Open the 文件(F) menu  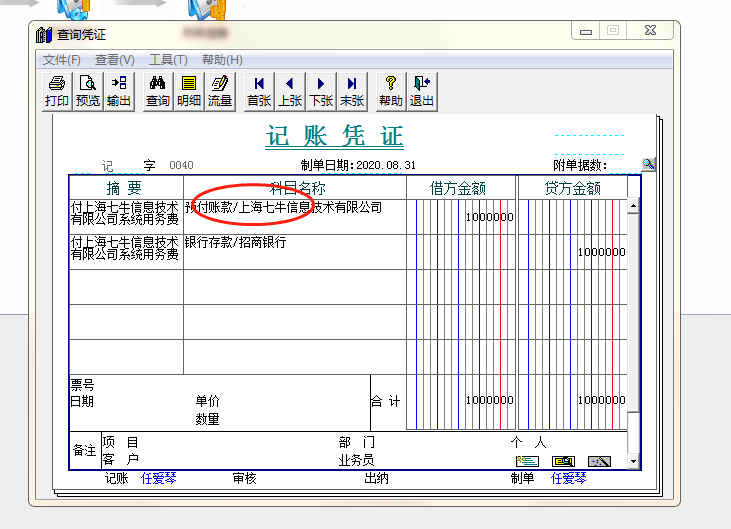(x=62, y=60)
